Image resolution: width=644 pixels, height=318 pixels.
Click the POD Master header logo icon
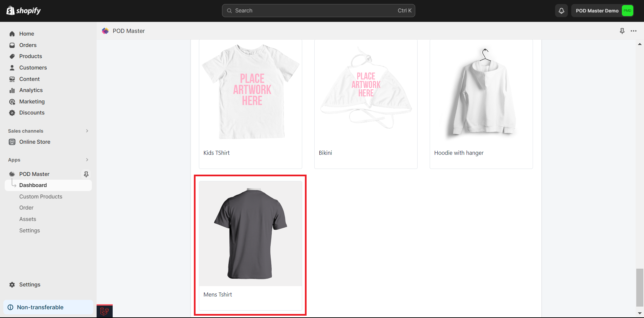pos(105,31)
